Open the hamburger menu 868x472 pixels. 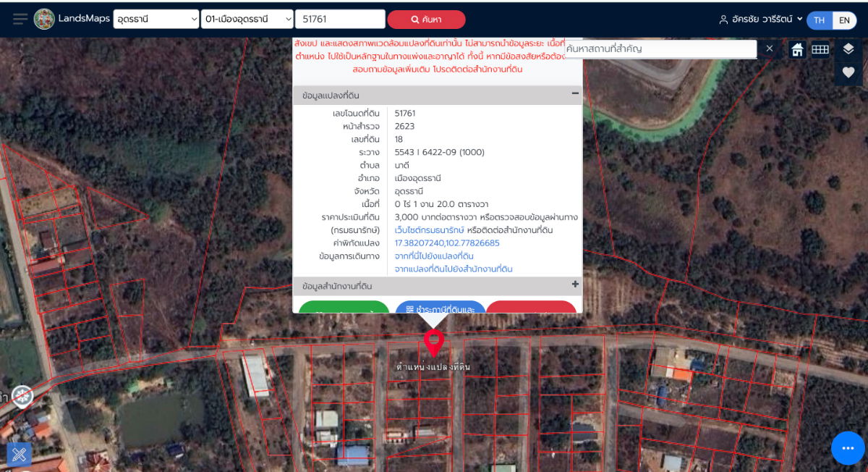pyautogui.click(x=20, y=19)
